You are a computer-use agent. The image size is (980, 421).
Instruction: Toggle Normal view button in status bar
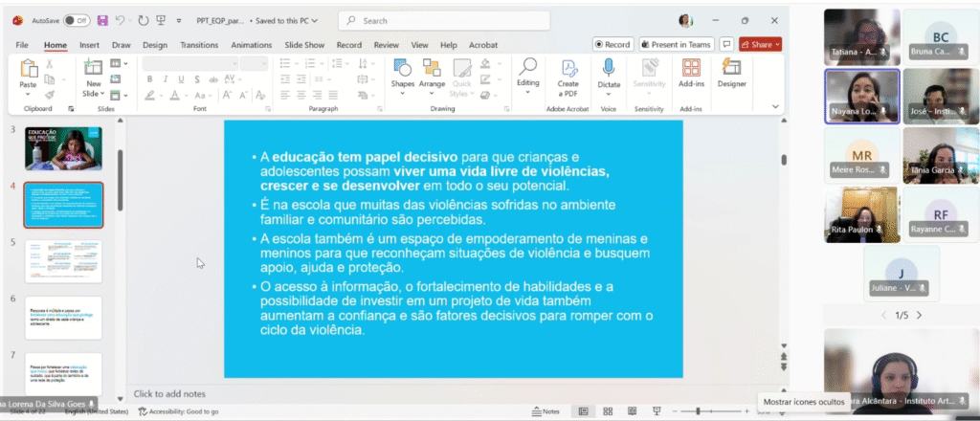tap(583, 411)
